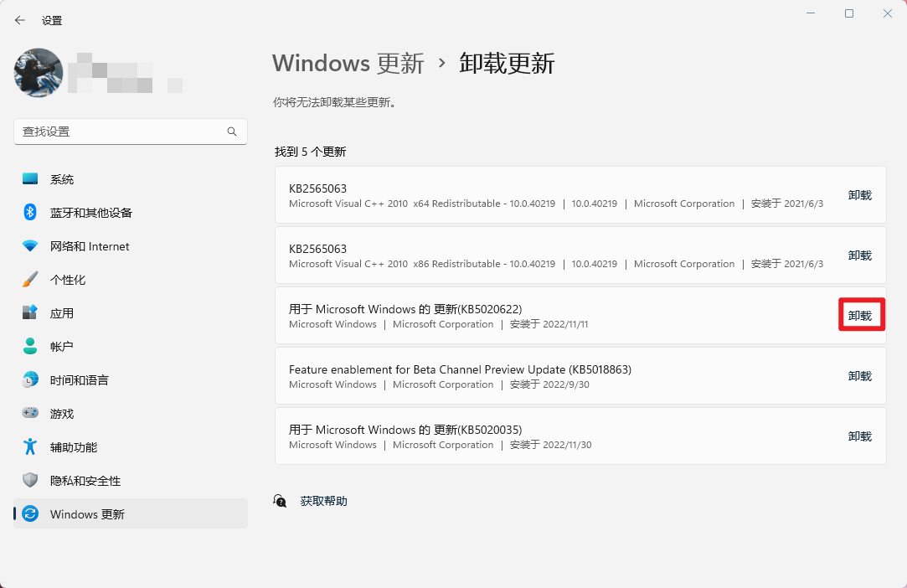Viewport: 907px width, 588px height.
Task: Open the 获取帮助 link
Action: (323, 500)
